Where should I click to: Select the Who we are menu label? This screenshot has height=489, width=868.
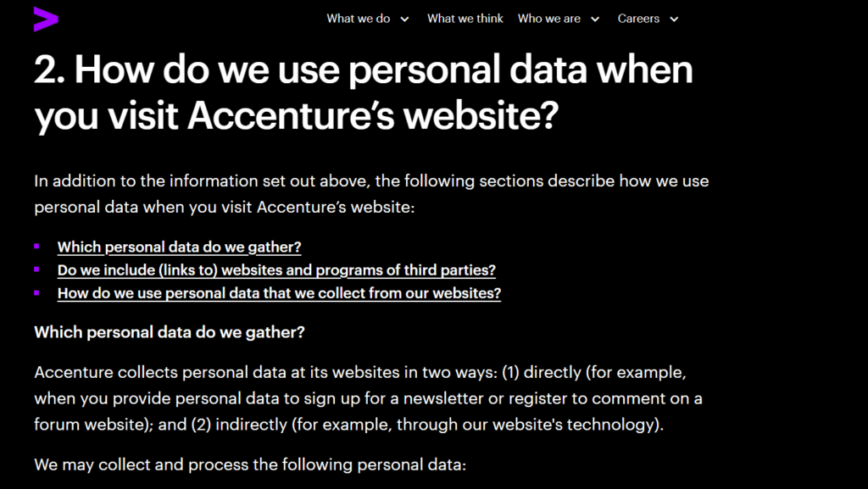[549, 19]
